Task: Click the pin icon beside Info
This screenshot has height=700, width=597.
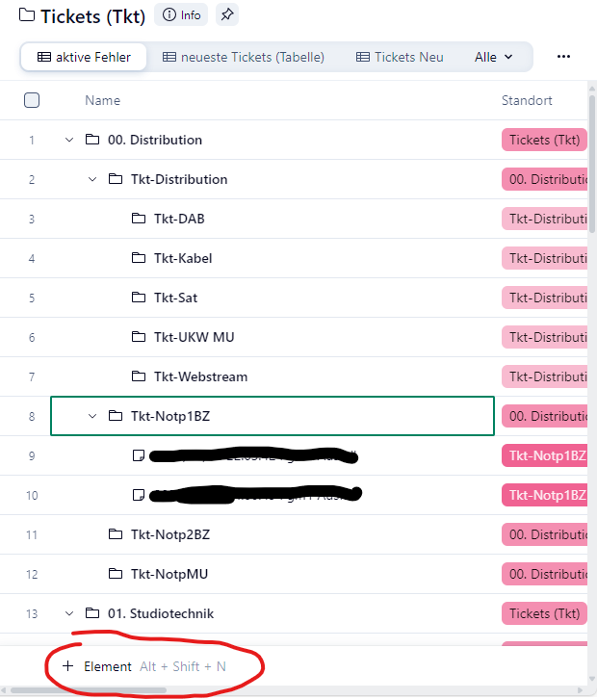Action: (x=226, y=15)
